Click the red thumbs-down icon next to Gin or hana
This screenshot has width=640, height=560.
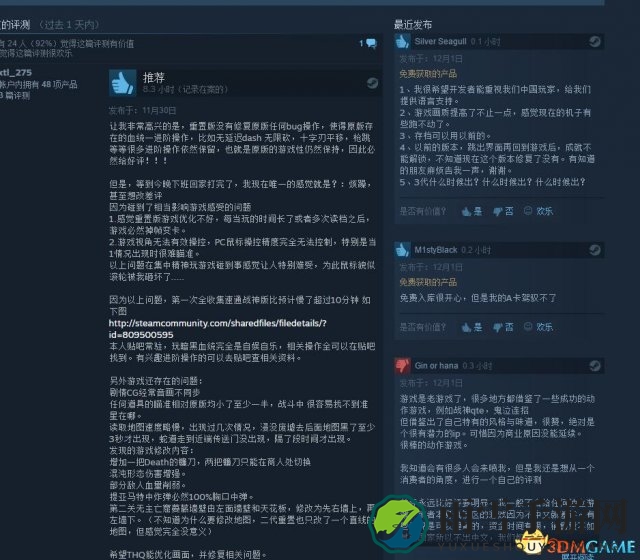[402, 366]
